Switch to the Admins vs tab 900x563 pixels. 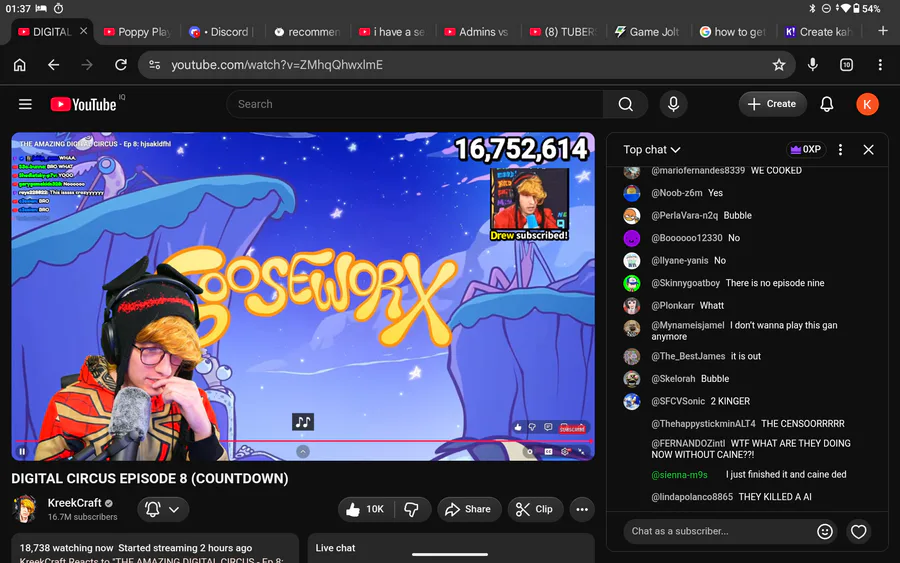(x=478, y=32)
